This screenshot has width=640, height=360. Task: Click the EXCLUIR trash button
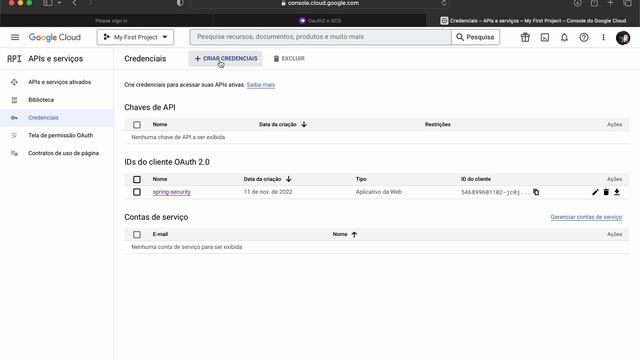tap(289, 58)
